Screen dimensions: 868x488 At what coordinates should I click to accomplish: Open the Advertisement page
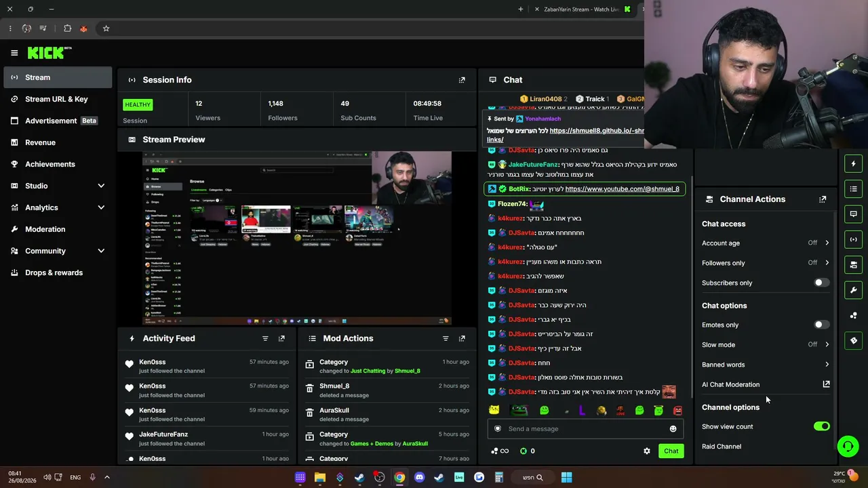pos(58,121)
